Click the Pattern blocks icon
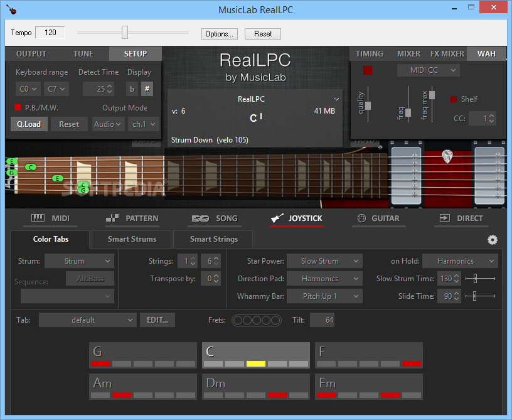512x420 pixels. pos(112,218)
